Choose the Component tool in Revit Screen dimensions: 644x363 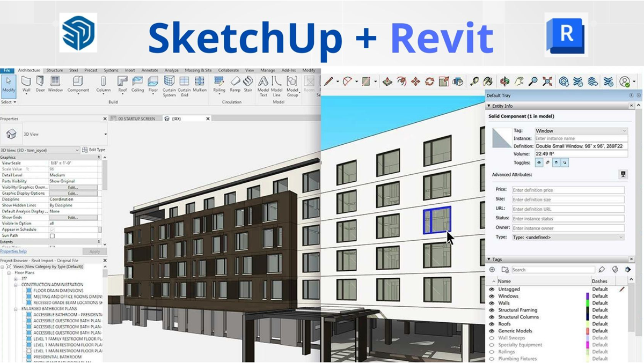point(78,84)
